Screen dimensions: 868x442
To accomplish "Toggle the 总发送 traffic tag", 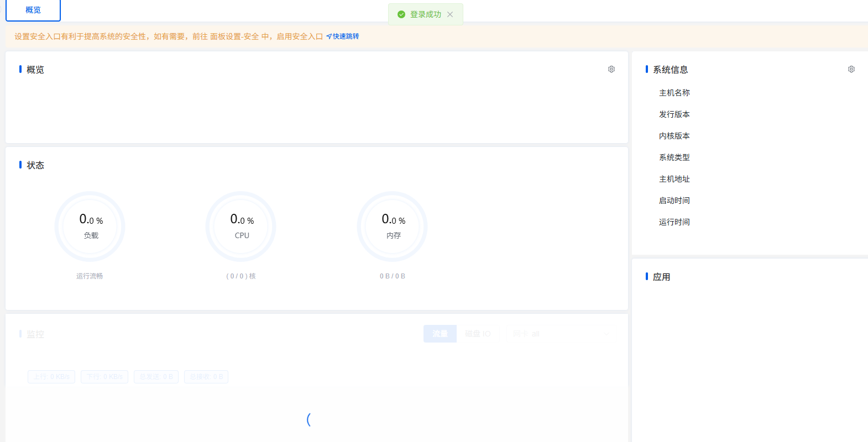I will (156, 377).
